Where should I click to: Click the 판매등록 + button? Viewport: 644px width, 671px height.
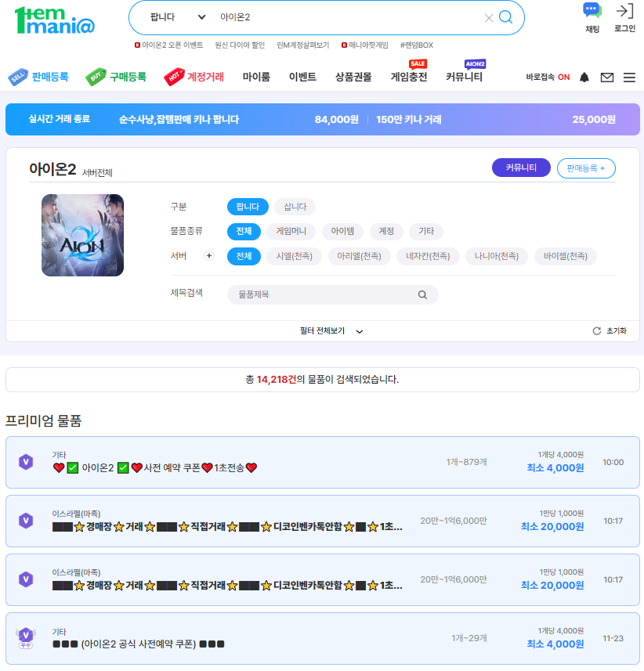point(586,168)
